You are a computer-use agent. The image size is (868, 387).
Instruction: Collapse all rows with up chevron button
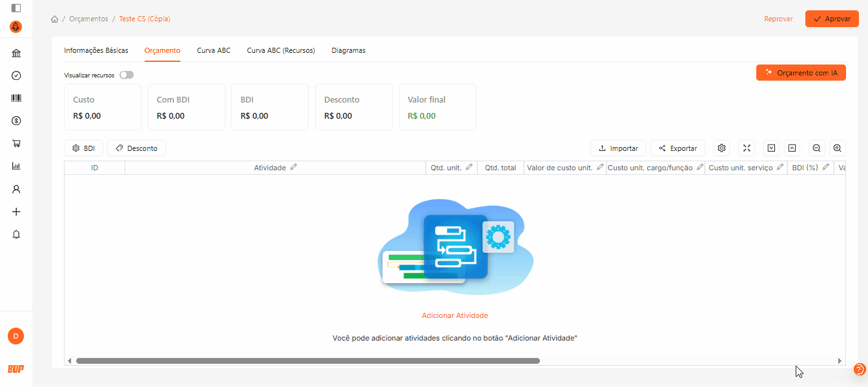click(x=792, y=148)
